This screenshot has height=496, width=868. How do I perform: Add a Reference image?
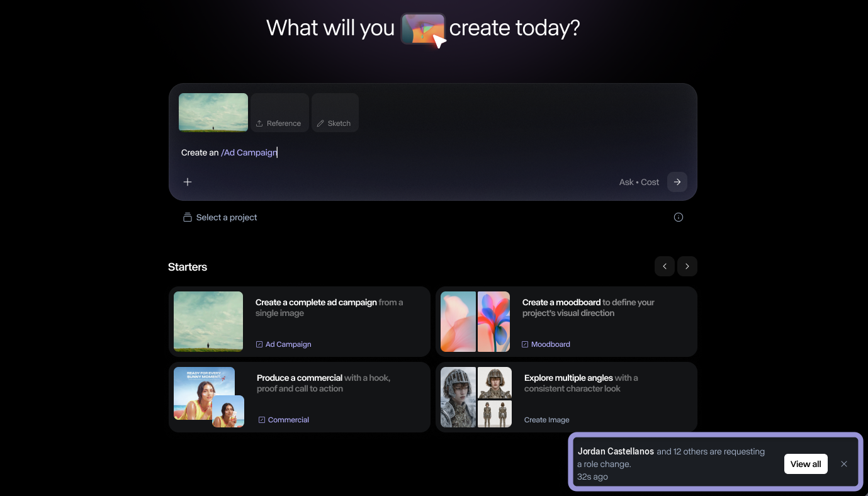(279, 113)
